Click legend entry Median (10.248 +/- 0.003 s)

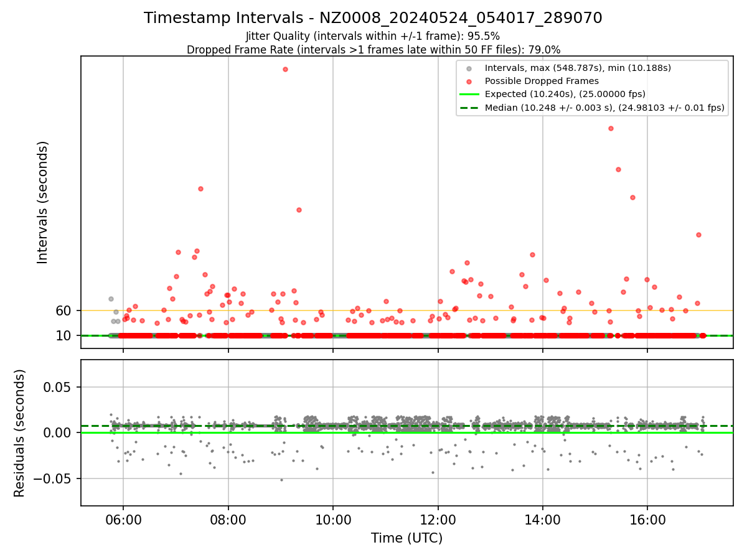click(604, 108)
